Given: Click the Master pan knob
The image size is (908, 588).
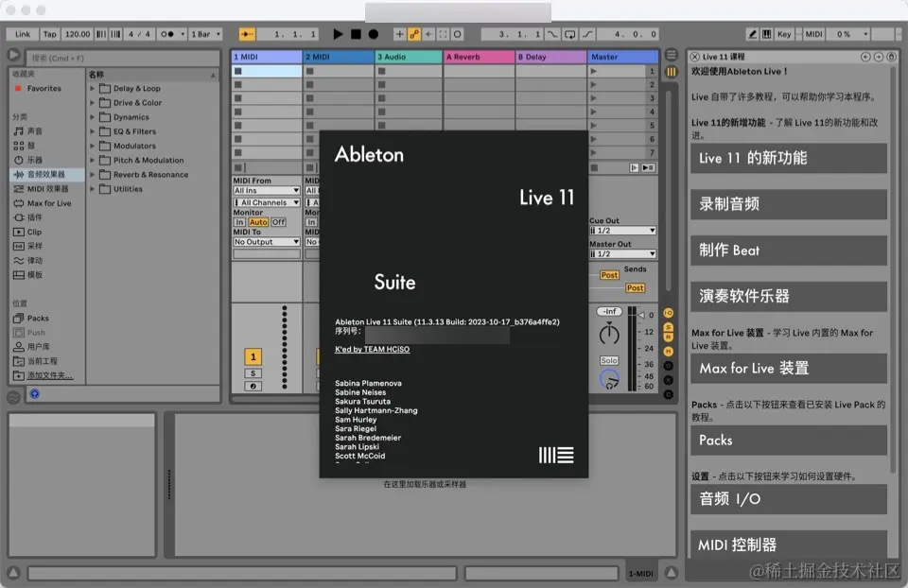Looking at the screenshot, I should pyautogui.click(x=609, y=334).
